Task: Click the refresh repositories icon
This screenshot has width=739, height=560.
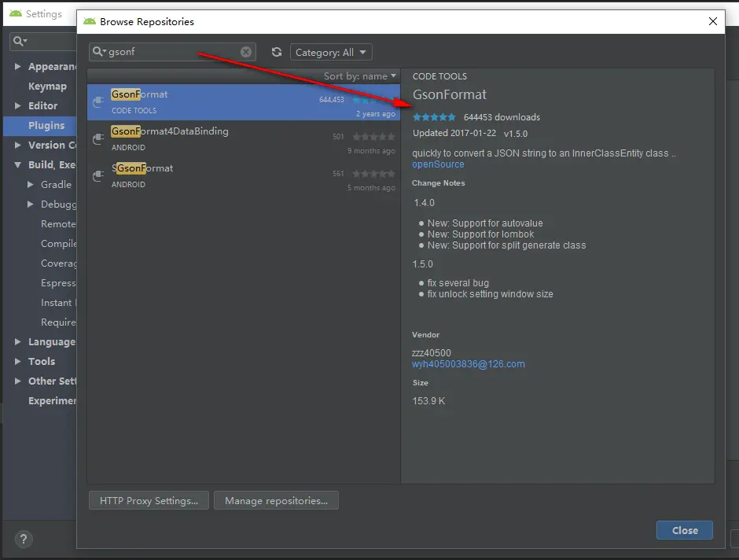Action: pos(277,52)
